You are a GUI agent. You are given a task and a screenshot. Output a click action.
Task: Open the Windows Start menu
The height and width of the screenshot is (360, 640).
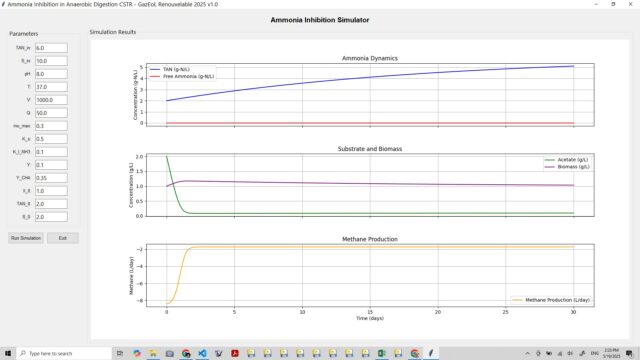point(8,353)
